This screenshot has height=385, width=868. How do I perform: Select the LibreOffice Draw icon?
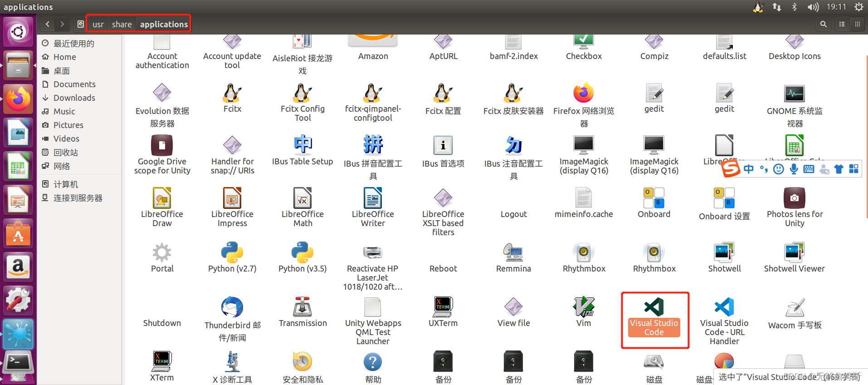coord(162,198)
